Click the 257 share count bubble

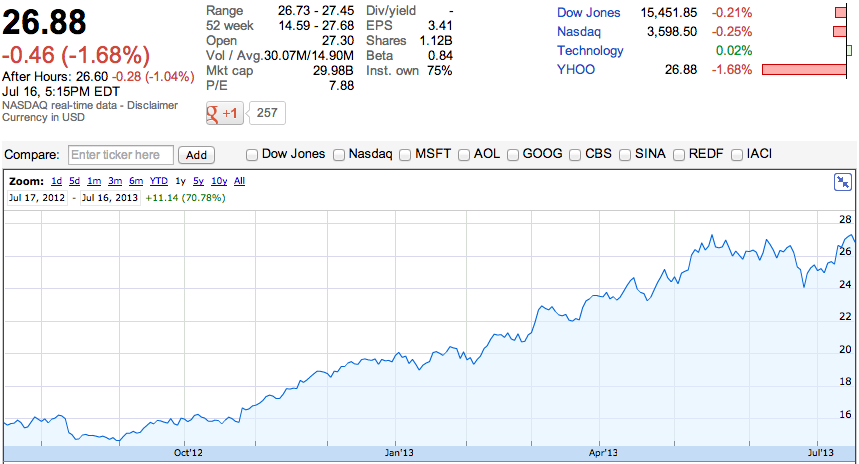click(x=267, y=113)
